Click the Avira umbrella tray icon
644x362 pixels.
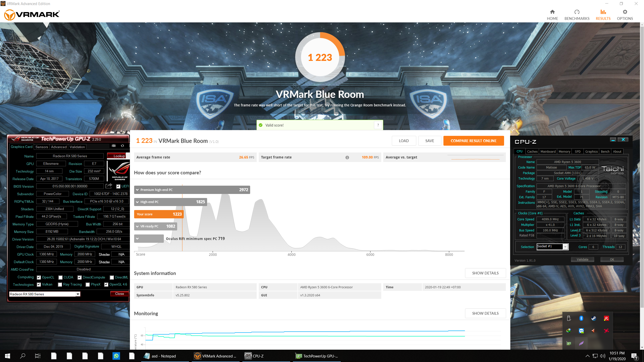click(607, 318)
